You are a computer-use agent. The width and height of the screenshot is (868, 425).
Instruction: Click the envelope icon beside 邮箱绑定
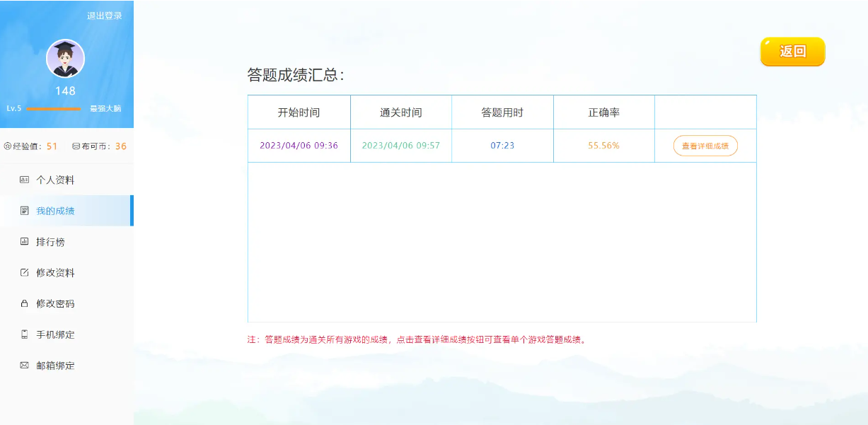coord(24,366)
